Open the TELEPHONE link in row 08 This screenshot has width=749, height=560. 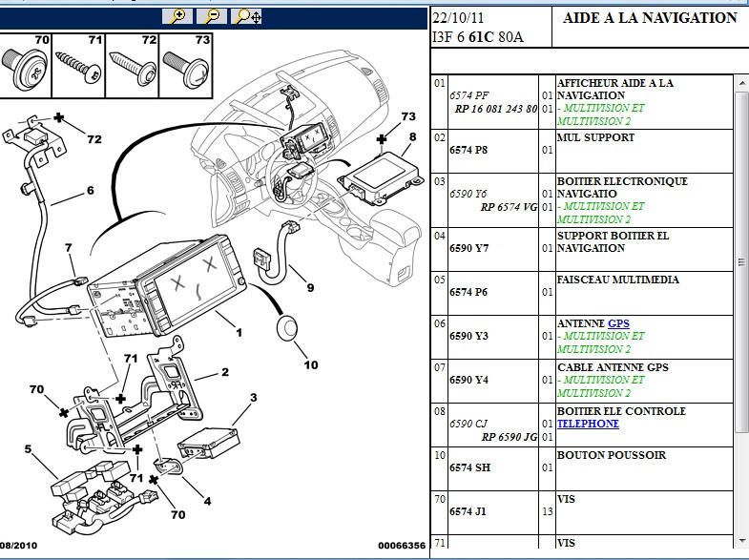coord(588,424)
